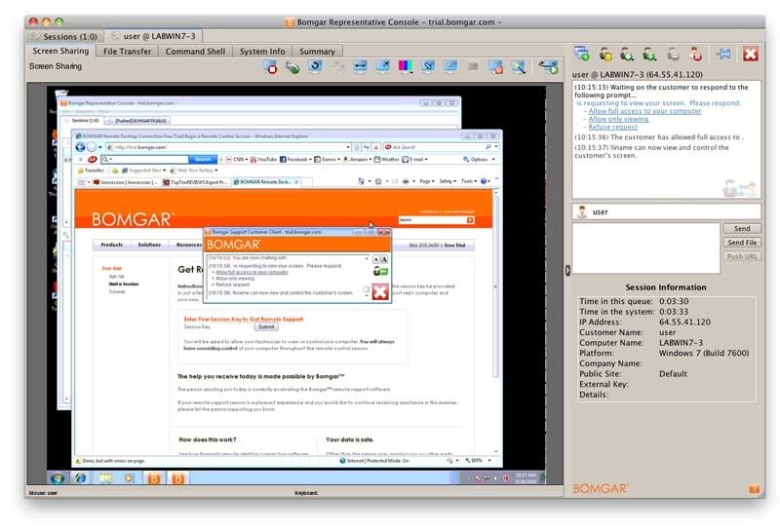Screen dimensions: 780x532
Task: Click YouTube link in remote IE toolbar
Action: coord(263,160)
